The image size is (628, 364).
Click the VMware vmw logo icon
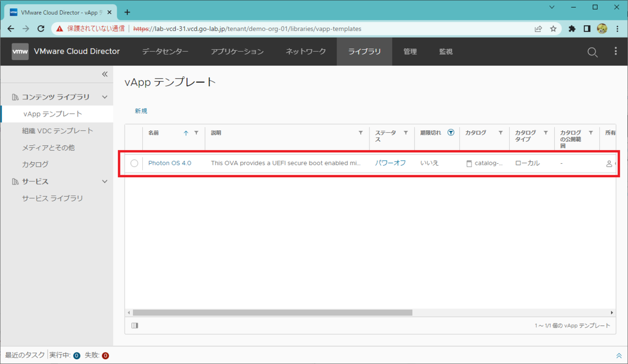tap(20, 51)
